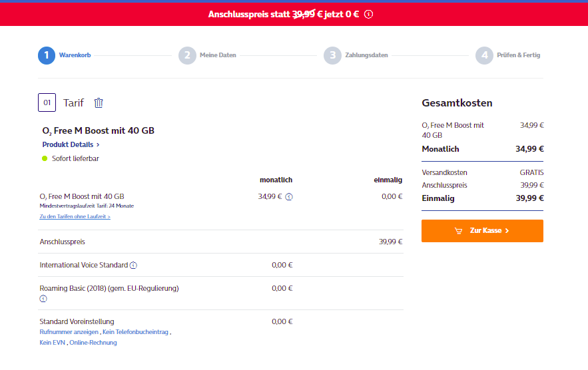This screenshot has height=370, width=588.
Task: Proceed with Zur Kasse button
Action: click(x=482, y=231)
